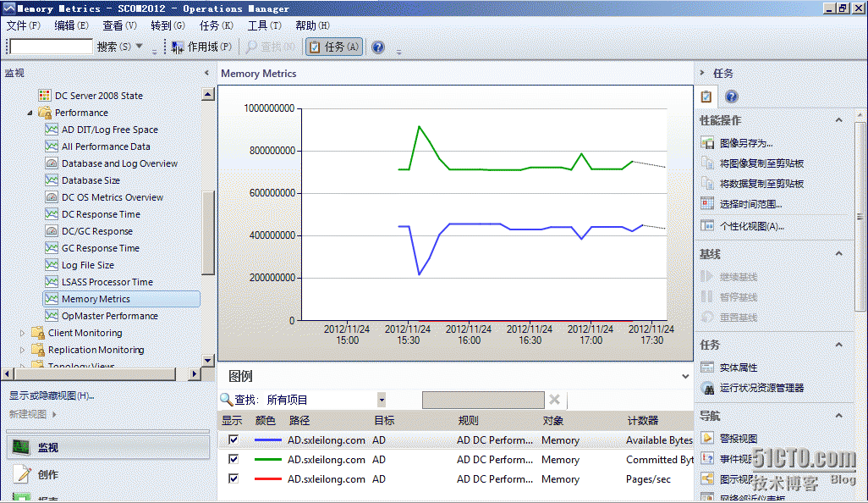Click the red color line for Pages/sec
This screenshot has height=503, width=868.
coord(268,478)
